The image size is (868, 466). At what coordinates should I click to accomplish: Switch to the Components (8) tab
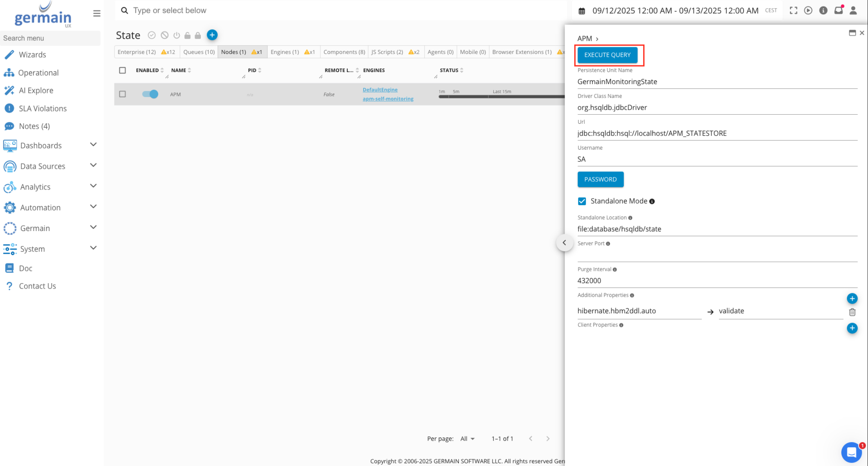tap(344, 52)
